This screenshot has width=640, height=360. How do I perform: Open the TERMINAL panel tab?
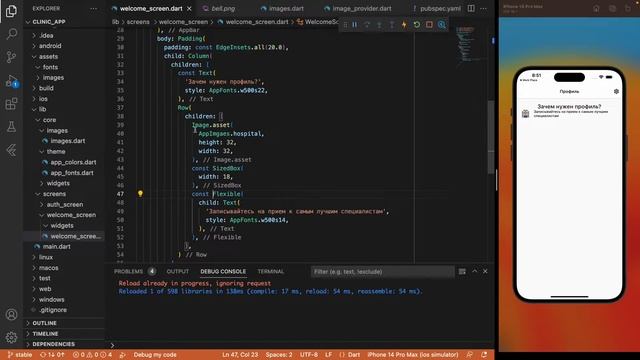[x=270, y=271]
